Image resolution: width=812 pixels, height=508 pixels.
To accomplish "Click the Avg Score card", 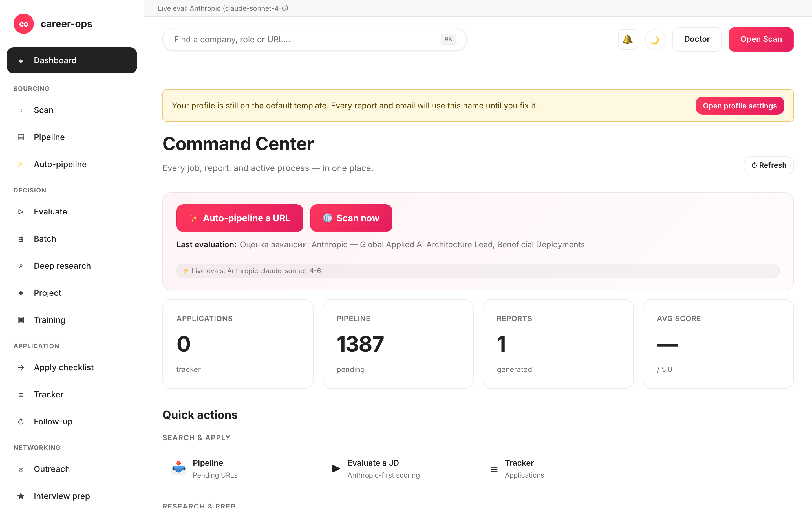I will click(x=718, y=344).
